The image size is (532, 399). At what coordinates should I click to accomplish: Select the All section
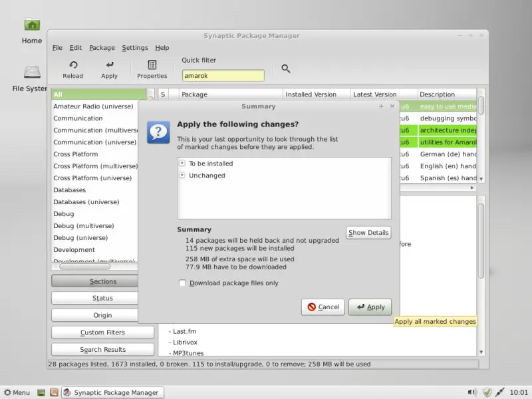[98, 94]
